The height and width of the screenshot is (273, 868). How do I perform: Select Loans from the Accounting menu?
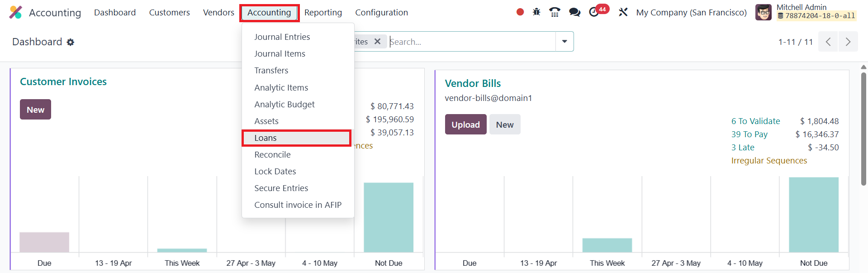click(266, 138)
